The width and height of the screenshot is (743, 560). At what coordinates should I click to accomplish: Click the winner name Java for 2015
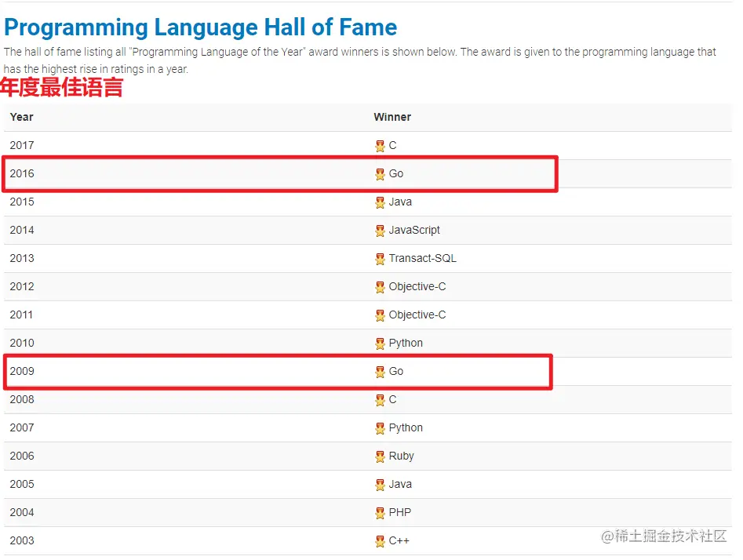[x=400, y=202]
